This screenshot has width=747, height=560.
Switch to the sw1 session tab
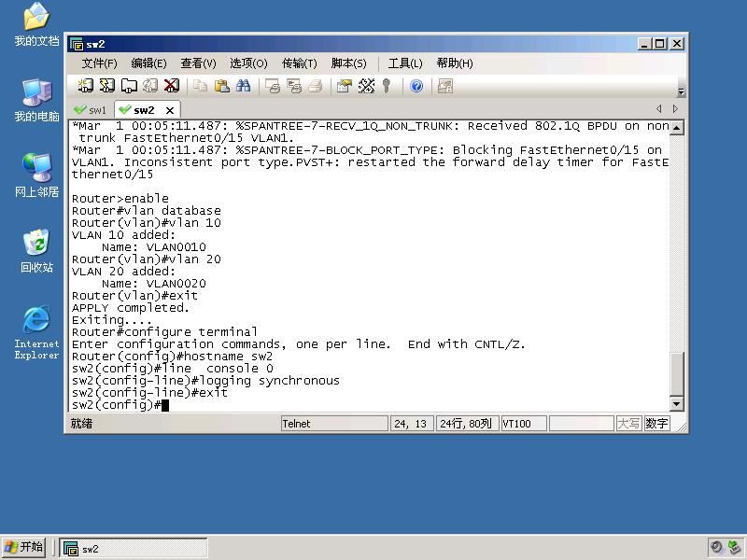pyautogui.click(x=91, y=110)
